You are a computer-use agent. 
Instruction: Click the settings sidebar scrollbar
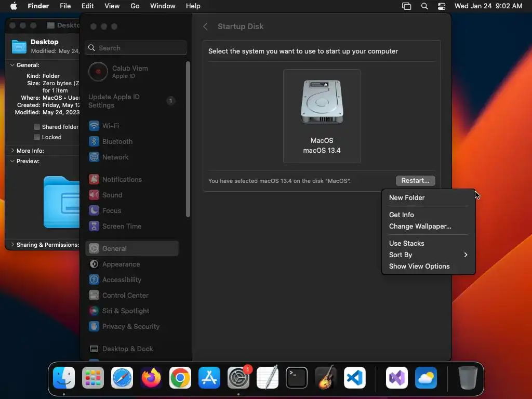tap(188, 139)
